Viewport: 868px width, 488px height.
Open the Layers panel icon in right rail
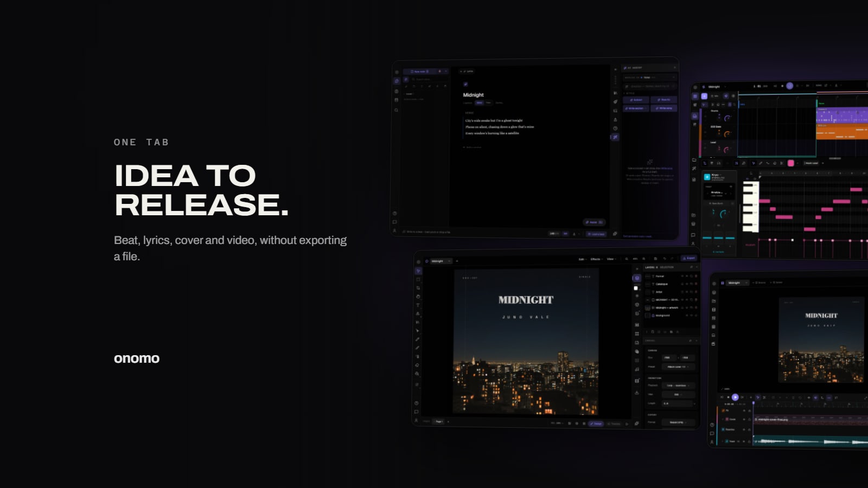pos(637,278)
